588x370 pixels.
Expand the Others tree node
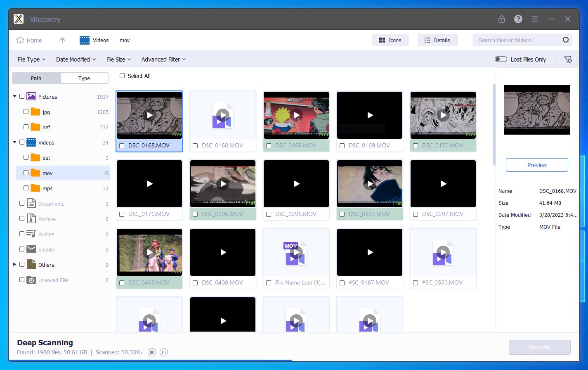(x=14, y=264)
